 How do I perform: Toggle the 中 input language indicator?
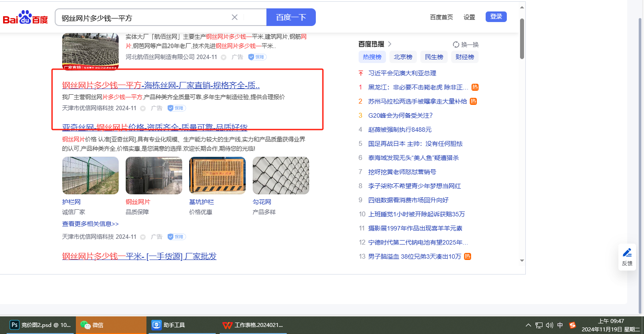pos(560,325)
